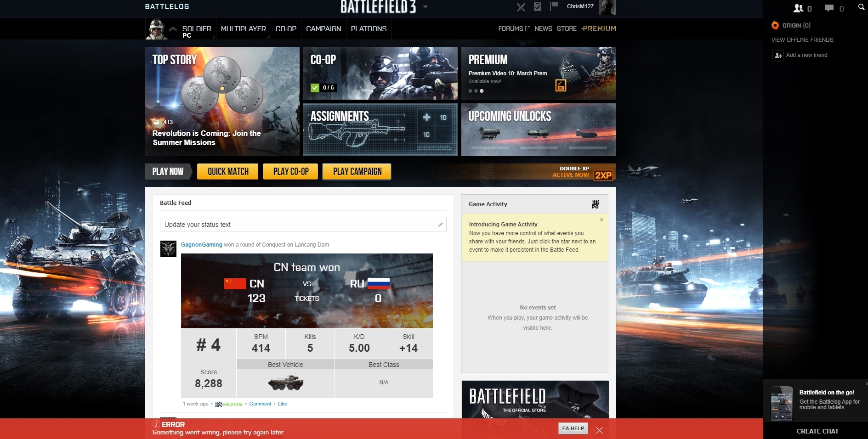The image size is (868, 439).
Task: Open the Premium Video 10 tile
Action: (539, 73)
